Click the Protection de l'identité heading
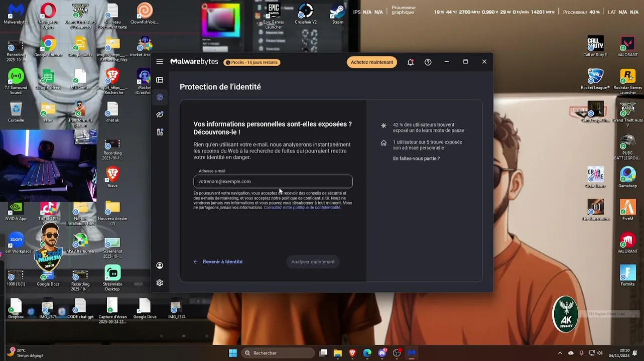The height and width of the screenshot is (361, 644). point(220,87)
